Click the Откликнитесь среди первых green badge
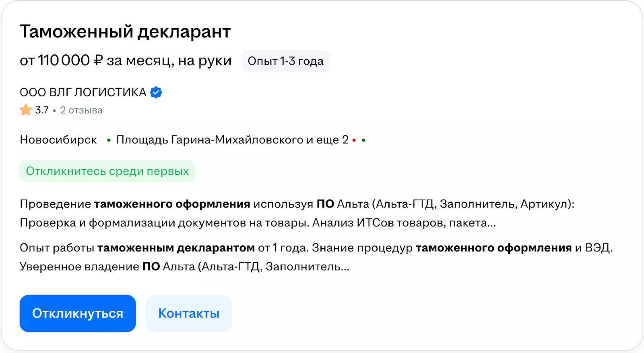Screen dimensions: 644x353 [107, 171]
